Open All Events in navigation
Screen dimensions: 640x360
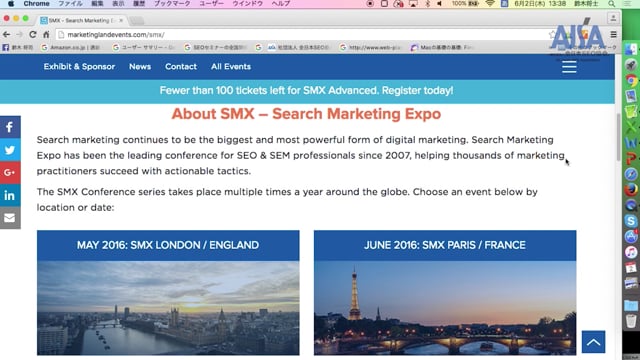(231, 67)
